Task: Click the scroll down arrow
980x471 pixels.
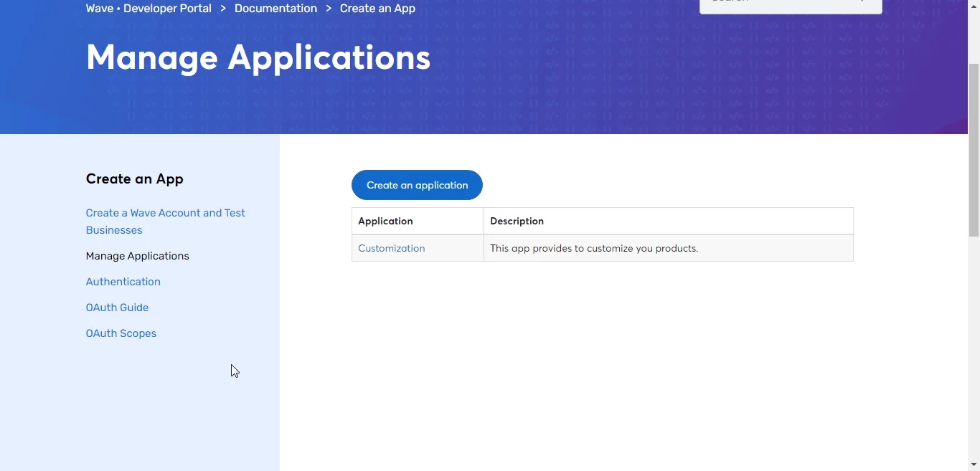Action: click(974, 465)
